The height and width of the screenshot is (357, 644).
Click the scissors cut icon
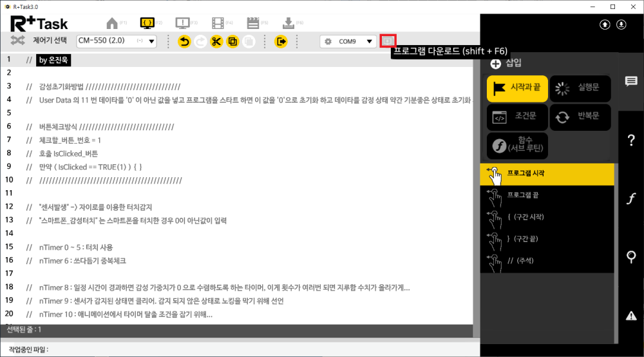[x=216, y=41]
